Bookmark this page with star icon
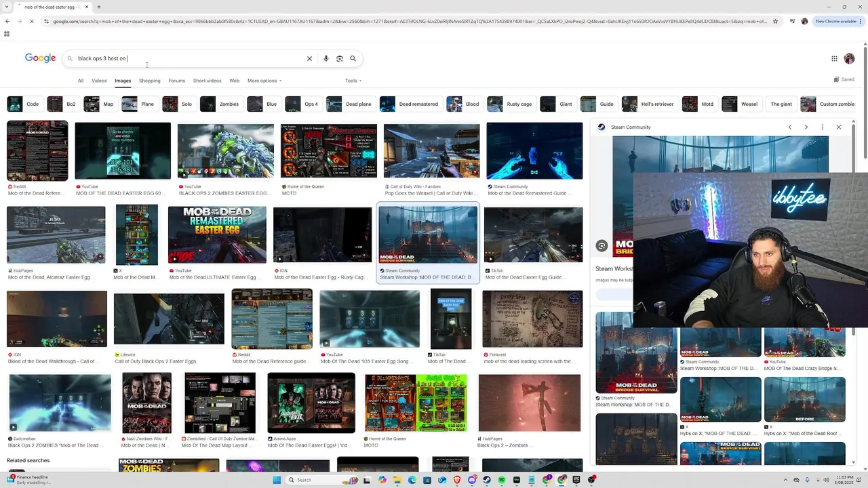The height and width of the screenshot is (488, 868). (775, 21)
